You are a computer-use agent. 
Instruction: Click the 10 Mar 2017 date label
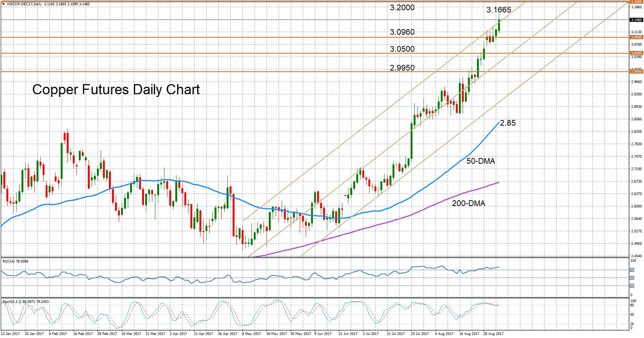point(131,333)
